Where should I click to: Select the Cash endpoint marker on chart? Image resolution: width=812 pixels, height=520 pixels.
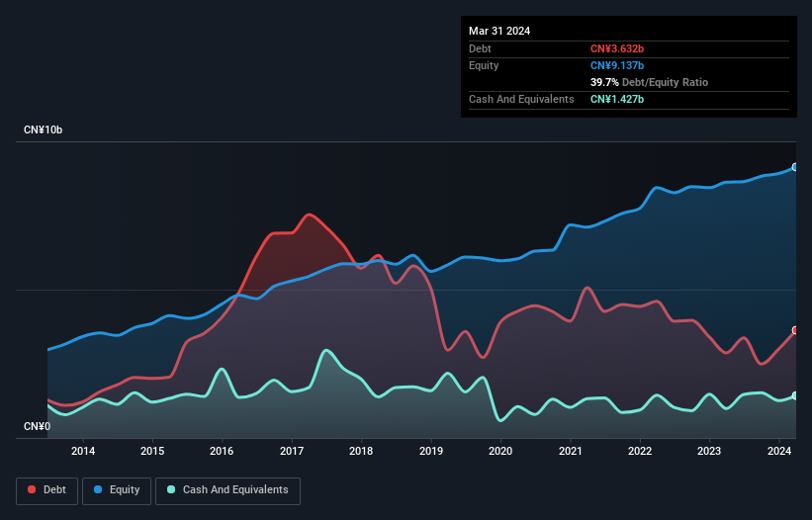pos(795,395)
